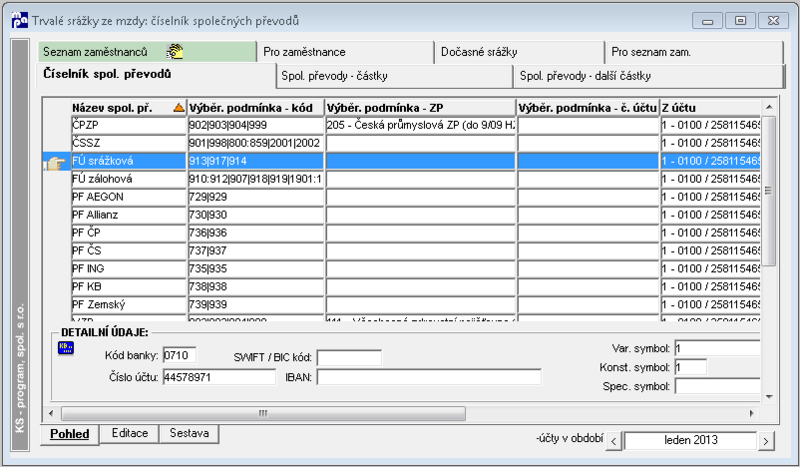Click Výběr. podmínka - č. účtu header
This screenshot has height=467, width=800.
click(x=588, y=108)
